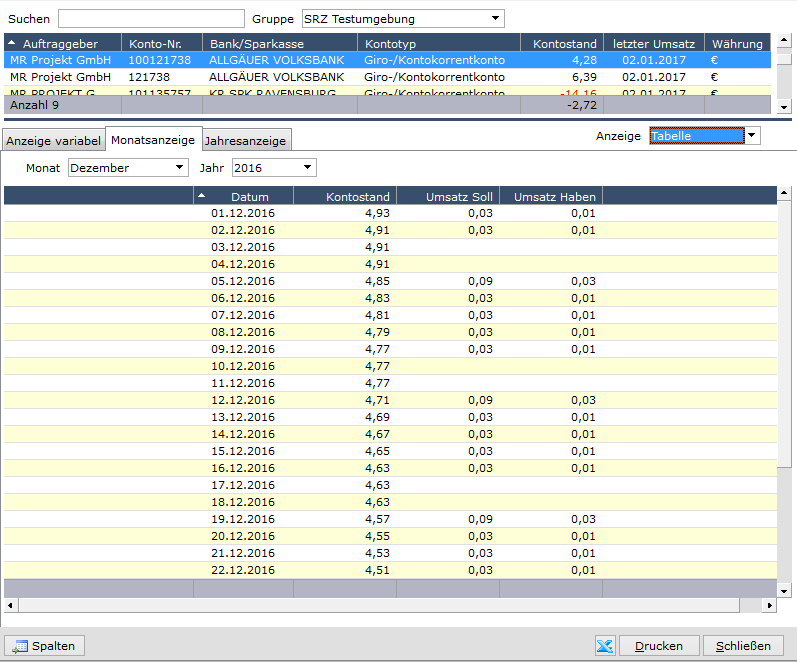
Task: Switch to the Anzeige variabel tab
Action: pyautogui.click(x=53, y=140)
